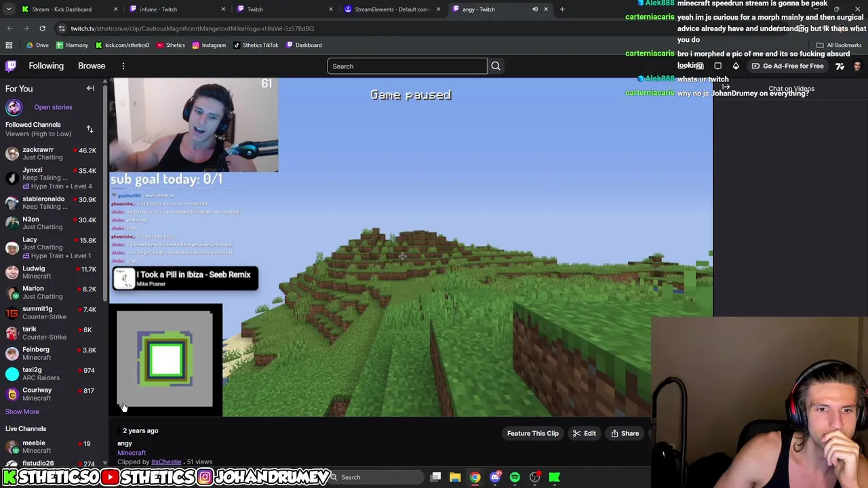Focus the Twitch search field
Screen dimensions: 868x488
pos(407,66)
